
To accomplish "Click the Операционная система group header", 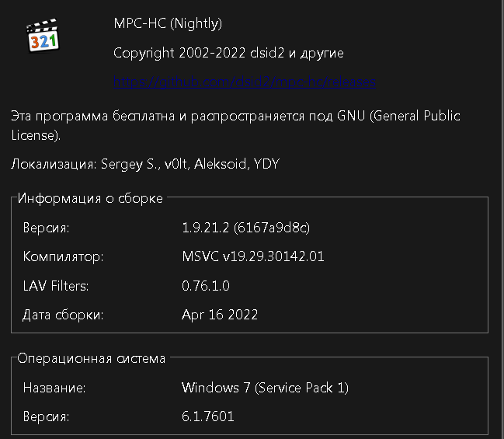I will [92, 358].
